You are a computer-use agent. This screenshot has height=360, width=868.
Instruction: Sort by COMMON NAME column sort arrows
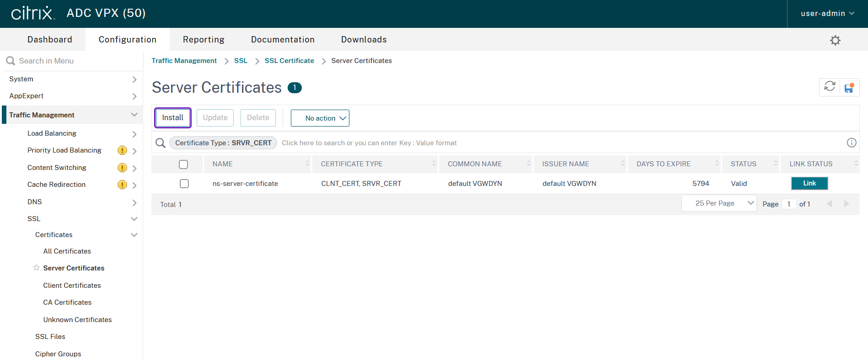(x=529, y=164)
